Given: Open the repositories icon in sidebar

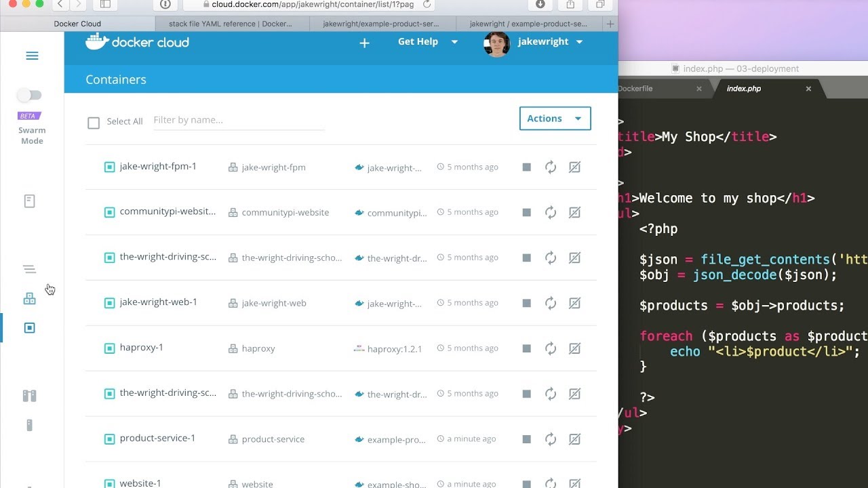Looking at the screenshot, I should (29, 201).
